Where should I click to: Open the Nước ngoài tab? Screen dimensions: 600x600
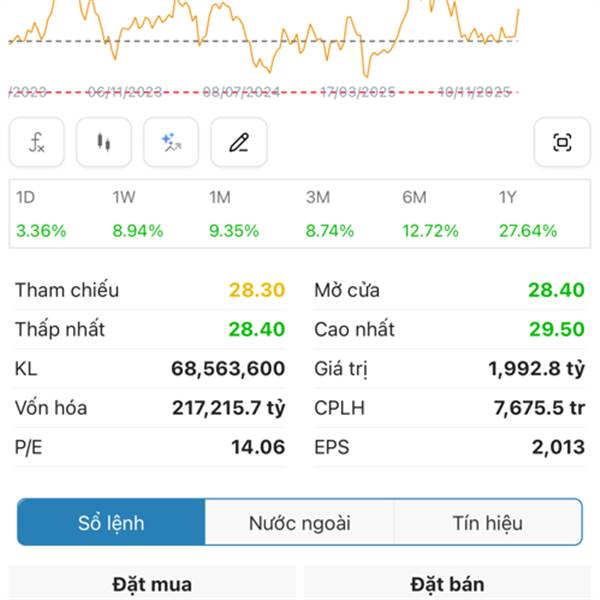299,522
